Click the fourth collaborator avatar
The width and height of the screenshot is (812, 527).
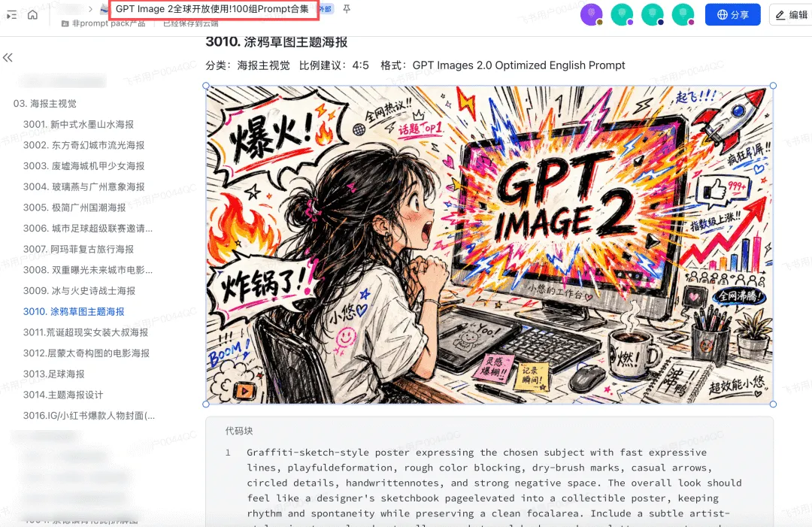[x=683, y=14]
